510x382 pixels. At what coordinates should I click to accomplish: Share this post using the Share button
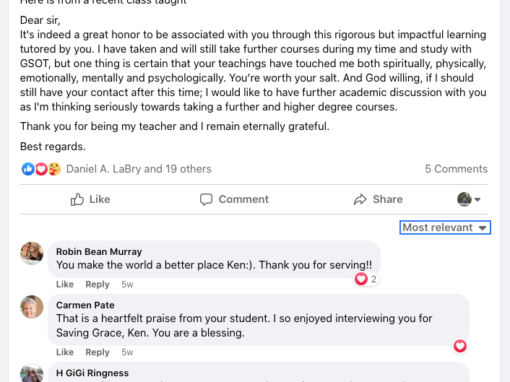pos(378,199)
